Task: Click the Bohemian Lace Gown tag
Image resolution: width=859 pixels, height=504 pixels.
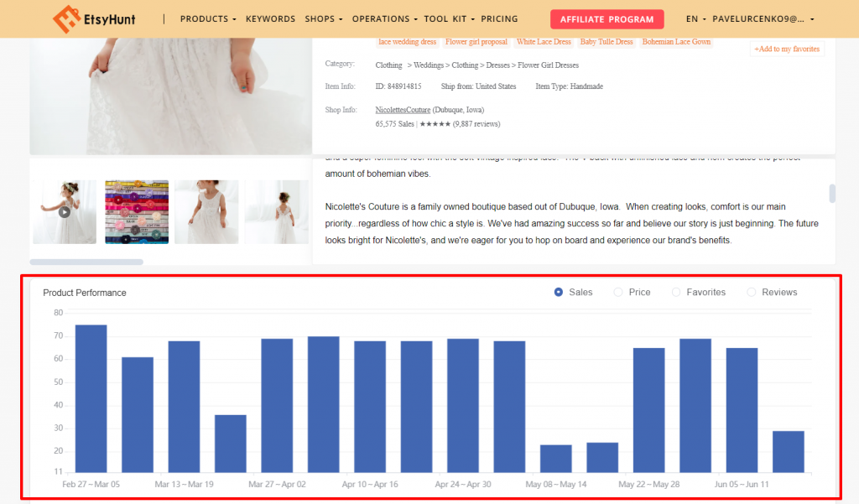Action: 676,41
